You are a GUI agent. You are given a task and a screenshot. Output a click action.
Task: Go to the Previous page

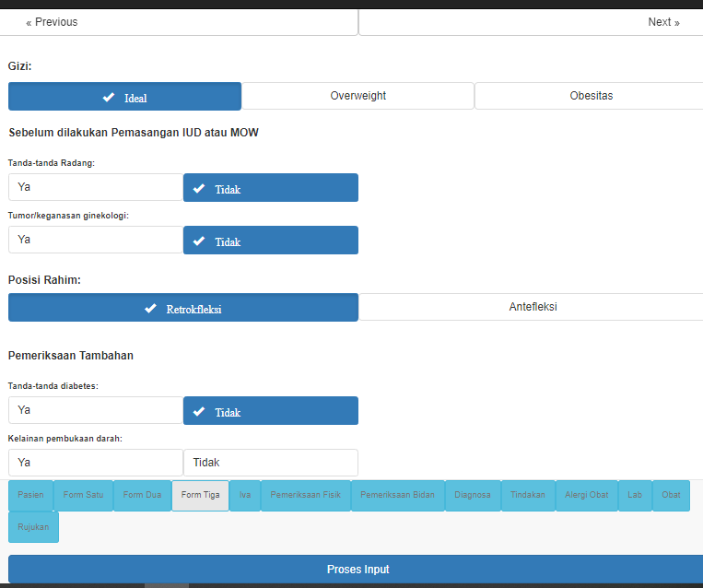pos(179,22)
